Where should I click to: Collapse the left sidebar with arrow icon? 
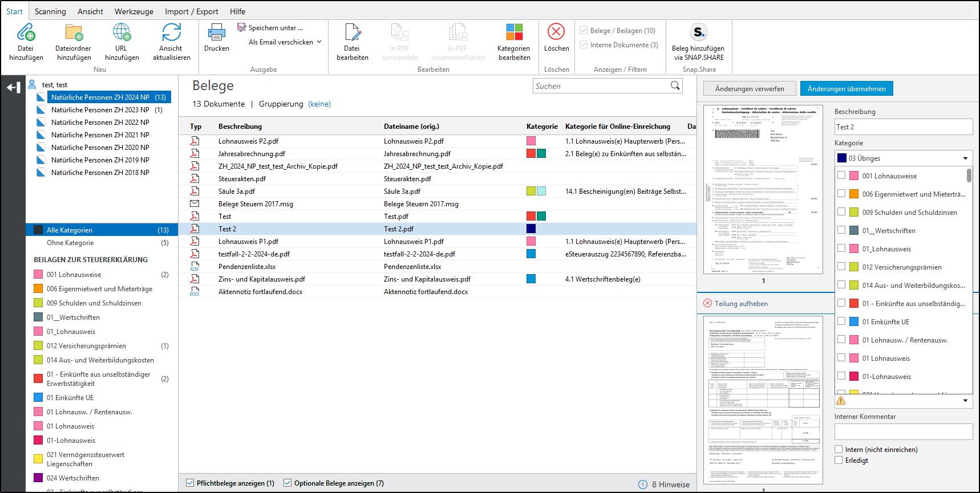[x=13, y=87]
